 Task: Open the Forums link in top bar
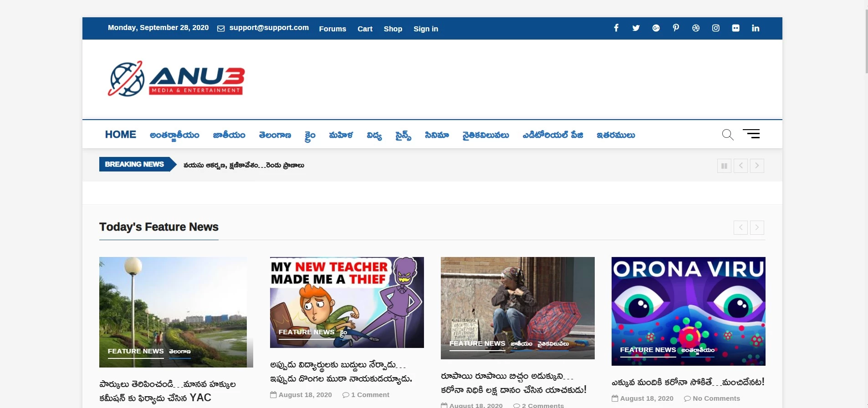(332, 29)
